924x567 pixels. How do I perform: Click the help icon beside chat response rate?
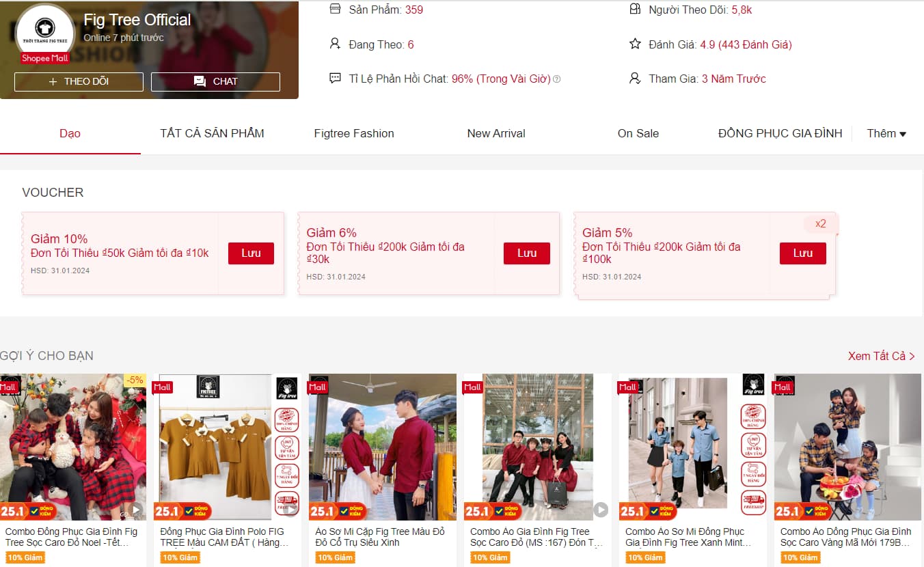coord(556,79)
